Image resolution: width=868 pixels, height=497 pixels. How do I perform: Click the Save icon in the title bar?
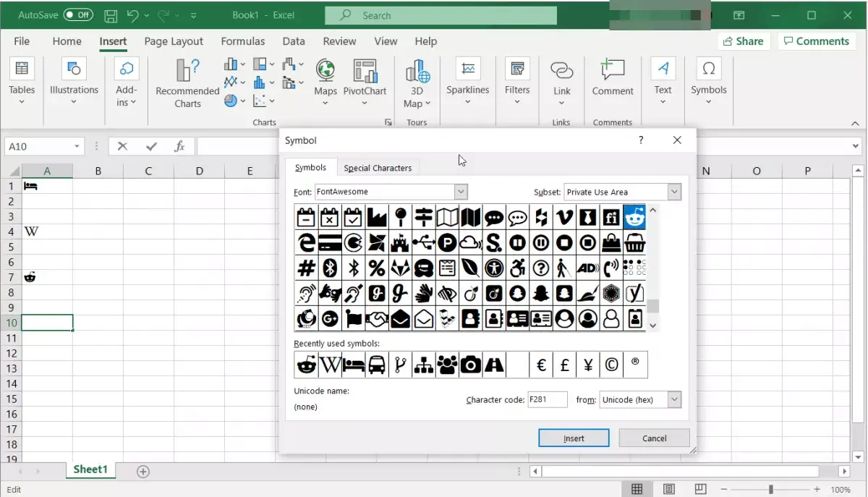point(111,15)
